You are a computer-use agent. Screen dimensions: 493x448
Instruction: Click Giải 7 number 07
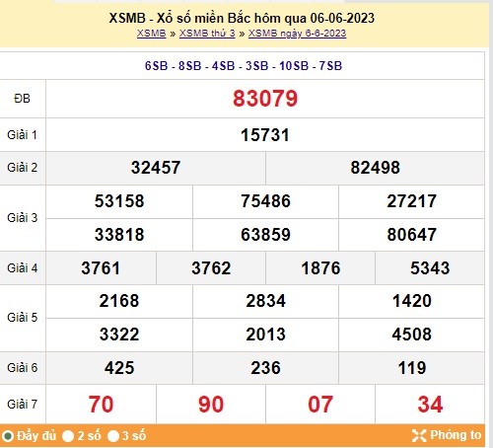[x=320, y=405]
